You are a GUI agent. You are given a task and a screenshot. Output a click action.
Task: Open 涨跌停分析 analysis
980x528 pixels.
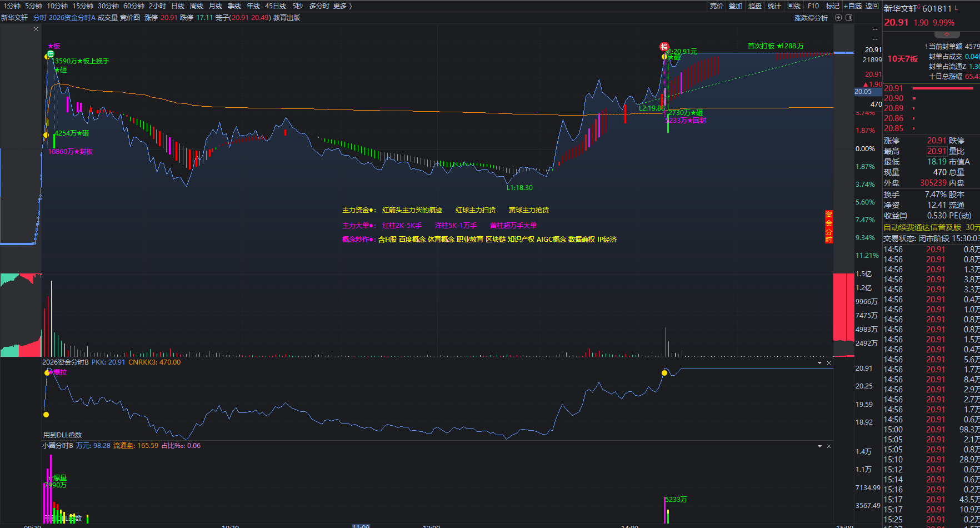point(811,18)
